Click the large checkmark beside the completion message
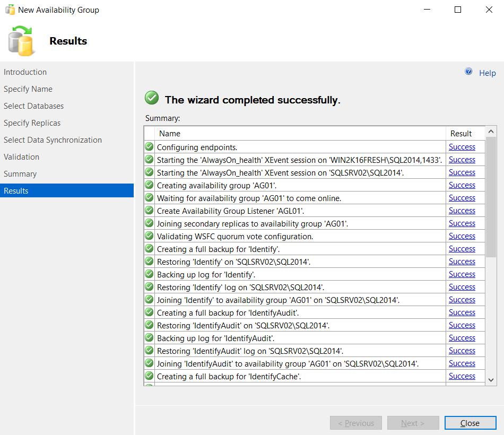The height and width of the screenshot is (435, 504). click(152, 98)
